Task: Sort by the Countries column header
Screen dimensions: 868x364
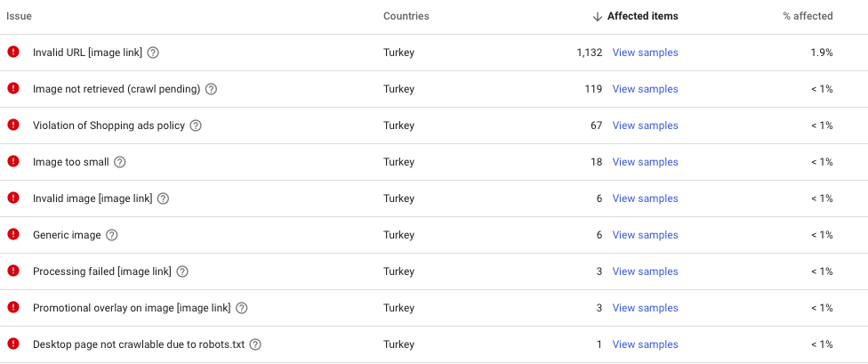Action: 406,16
